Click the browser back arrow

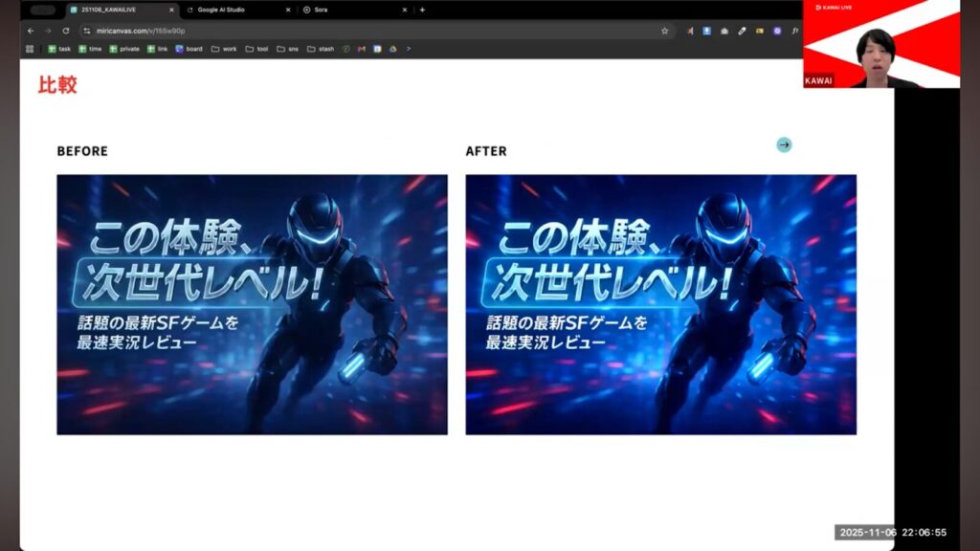click(x=31, y=31)
